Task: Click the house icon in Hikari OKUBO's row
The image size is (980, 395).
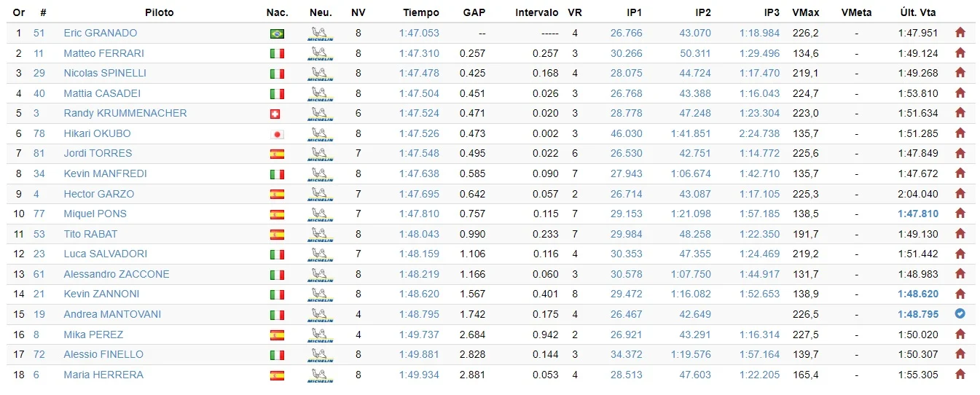Action: pos(960,133)
